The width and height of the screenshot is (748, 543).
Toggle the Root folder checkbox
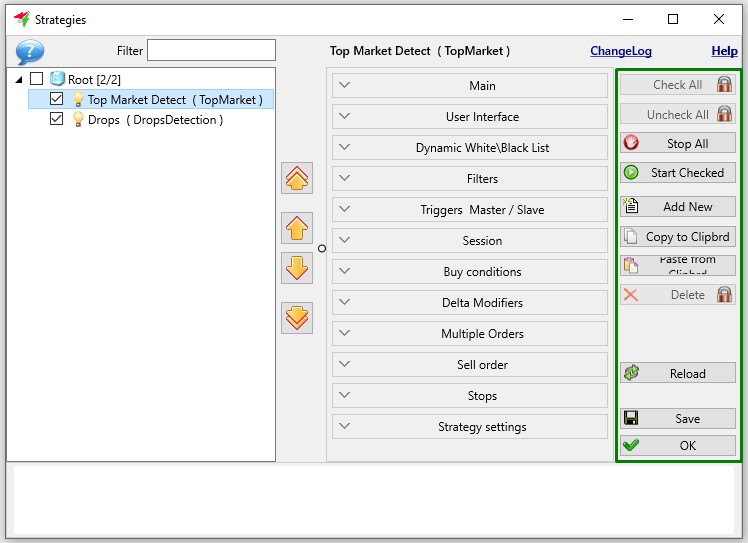(37, 79)
